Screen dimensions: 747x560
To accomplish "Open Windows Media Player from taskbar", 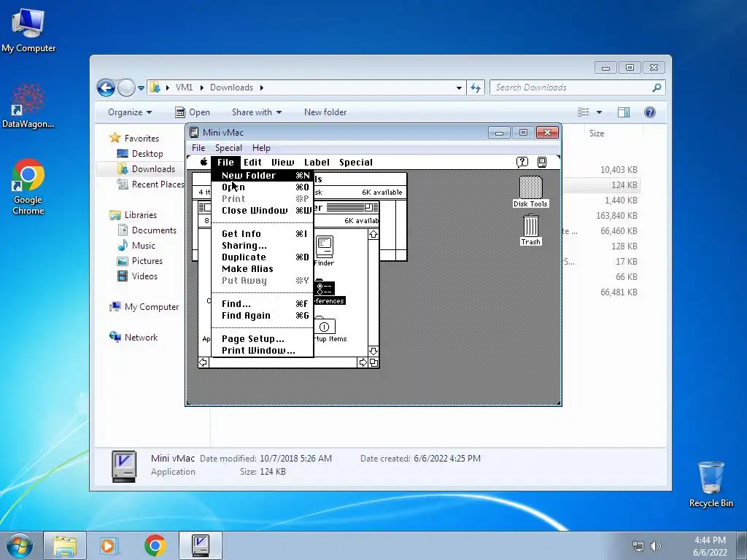I will click(109, 545).
